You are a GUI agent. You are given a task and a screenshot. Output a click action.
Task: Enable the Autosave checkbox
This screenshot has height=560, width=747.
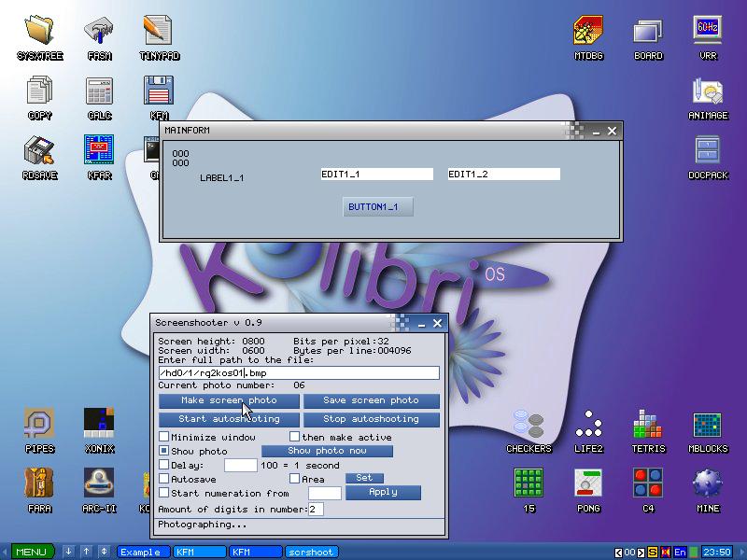[x=164, y=479]
